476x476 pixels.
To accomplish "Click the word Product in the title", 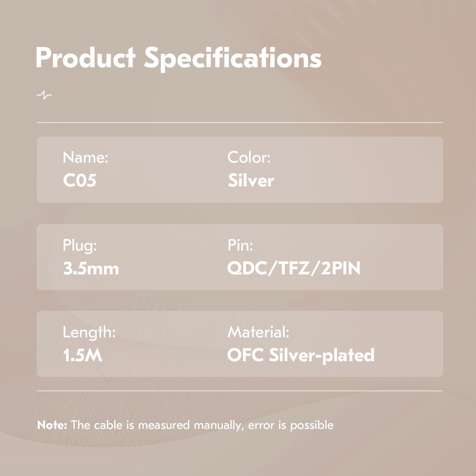I will pyautogui.click(x=86, y=58).
